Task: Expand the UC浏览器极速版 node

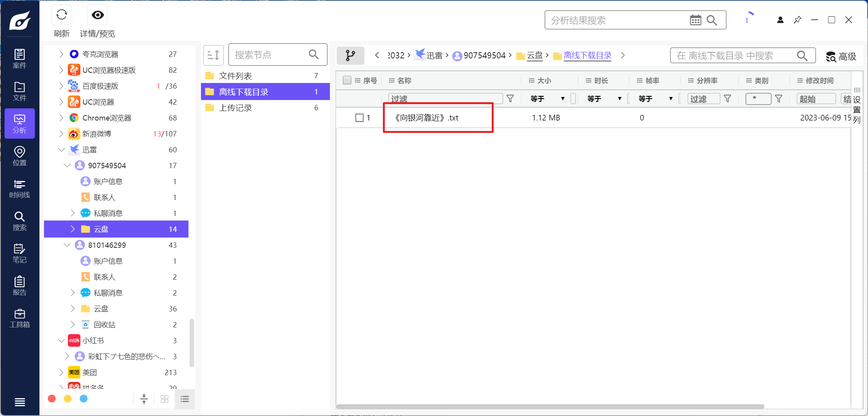Action: [x=61, y=70]
